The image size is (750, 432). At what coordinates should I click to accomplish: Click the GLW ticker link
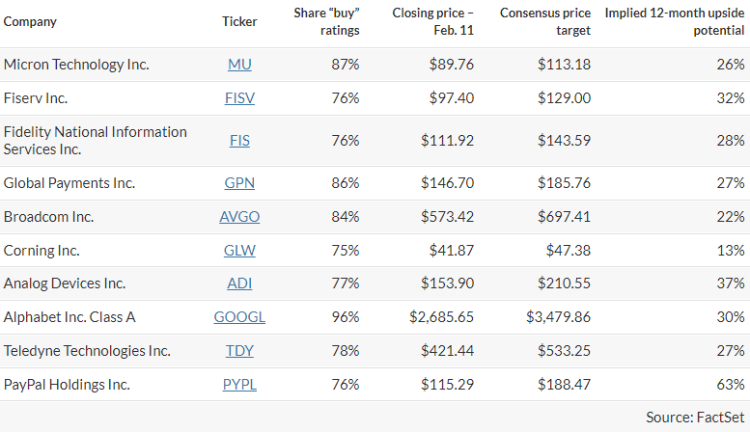tap(239, 250)
